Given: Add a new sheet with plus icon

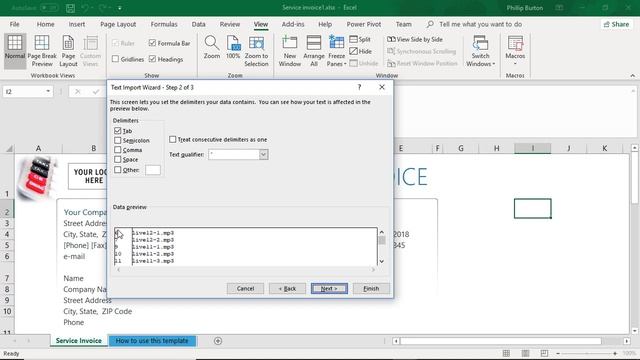Looking at the screenshot, I should tap(218, 341).
